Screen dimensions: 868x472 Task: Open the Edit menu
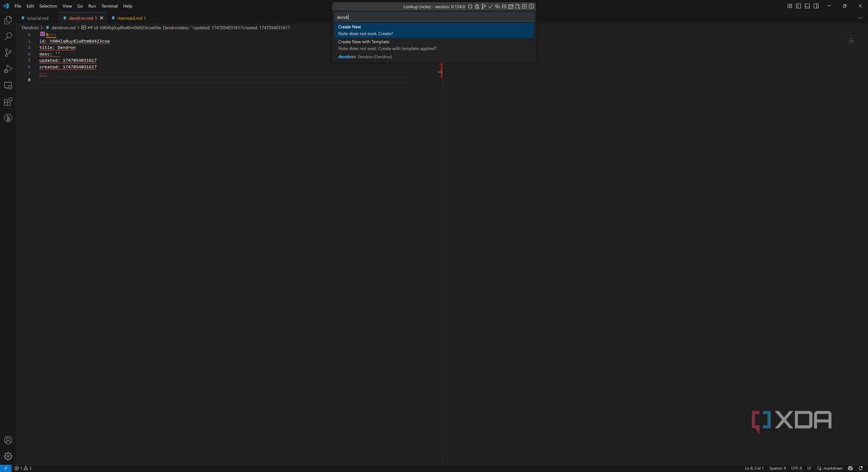30,6
